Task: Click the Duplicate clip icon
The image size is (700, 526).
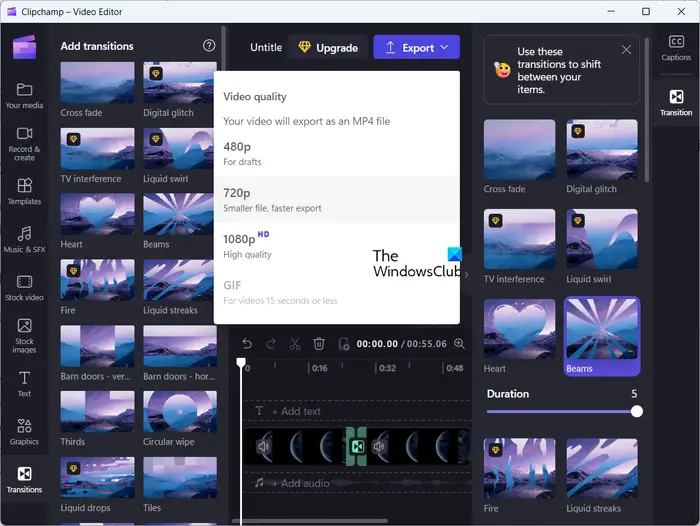Action: (x=343, y=344)
